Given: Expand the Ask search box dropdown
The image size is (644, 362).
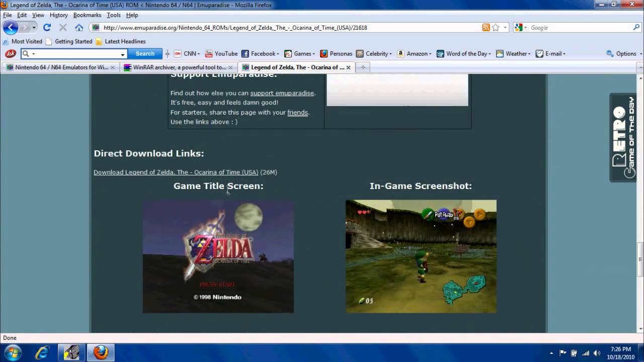Looking at the screenshot, I should pyautogui.click(x=122, y=54).
